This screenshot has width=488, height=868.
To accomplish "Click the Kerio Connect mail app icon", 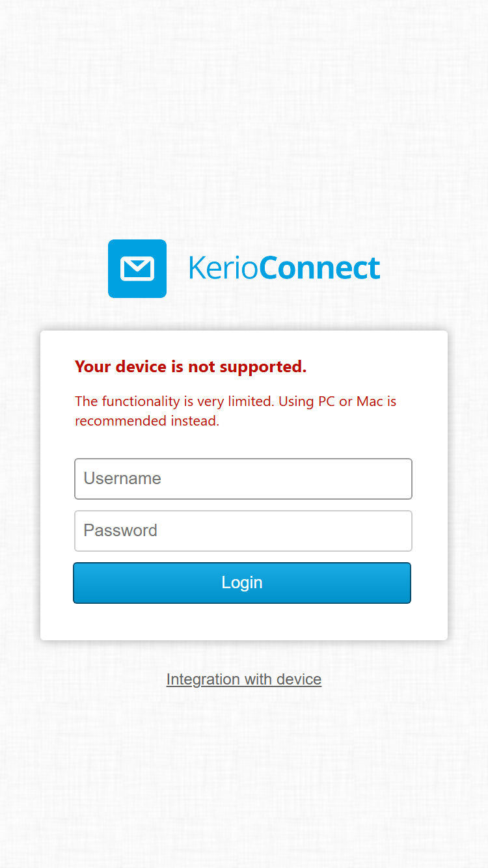I will point(137,269).
